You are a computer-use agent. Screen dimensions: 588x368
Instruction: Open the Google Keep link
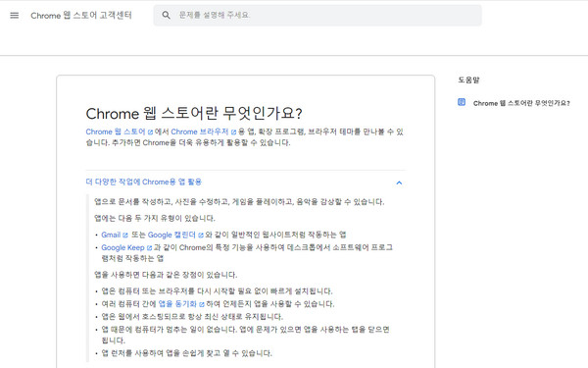click(x=122, y=247)
